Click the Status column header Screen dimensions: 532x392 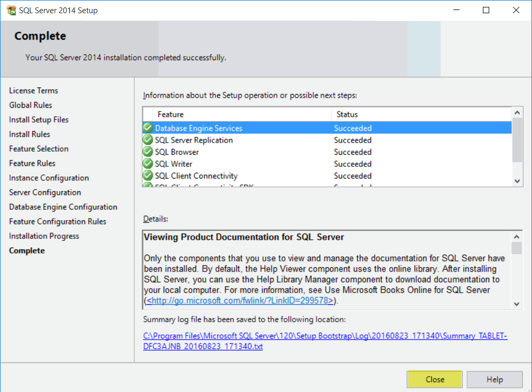(422, 114)
